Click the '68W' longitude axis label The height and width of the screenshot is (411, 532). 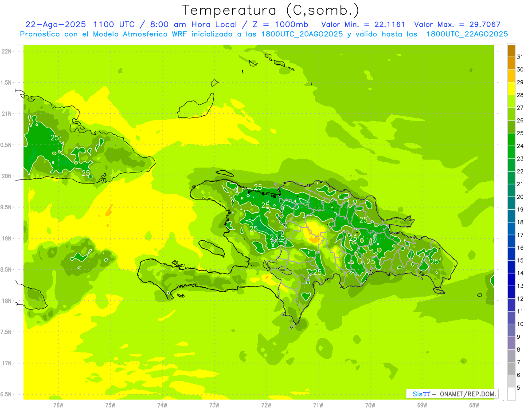pos(474,405)
